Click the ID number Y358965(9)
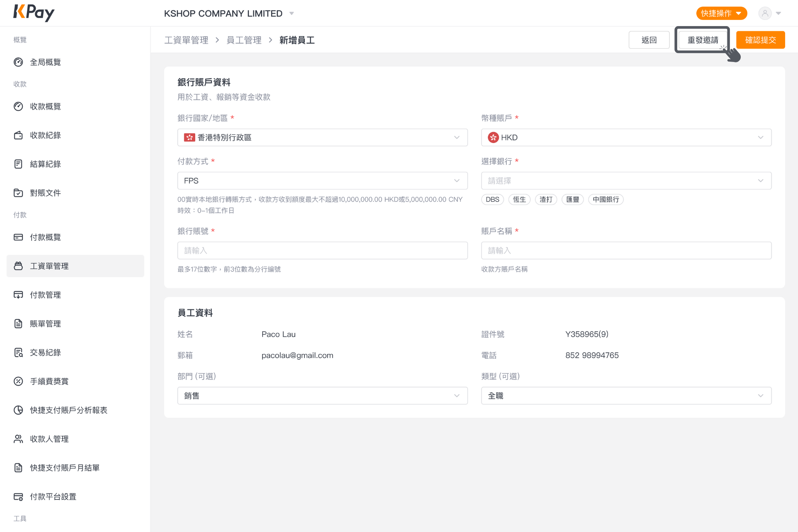This screenshot has width=798, height=532. [x=587, y=334]
